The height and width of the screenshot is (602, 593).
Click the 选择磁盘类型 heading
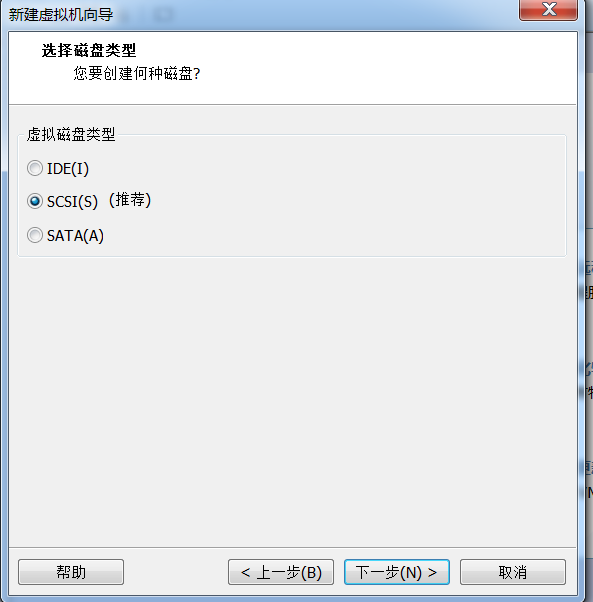[x=89, y=50]
